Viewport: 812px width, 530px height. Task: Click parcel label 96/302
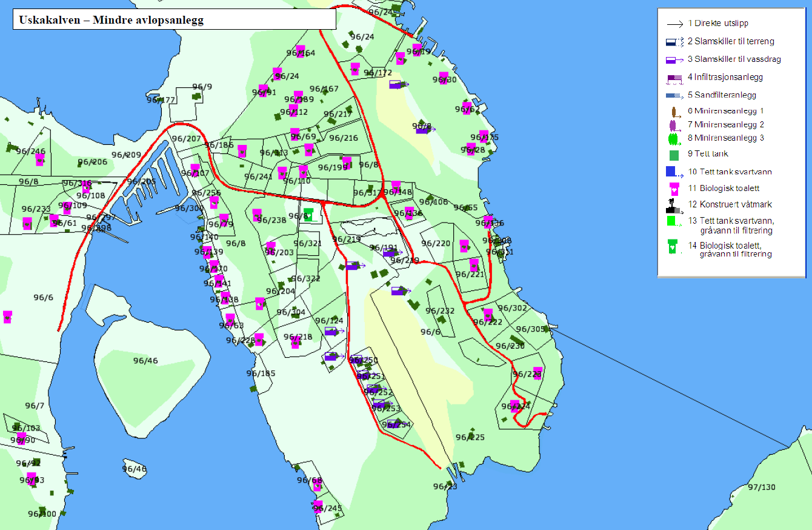(513, 309)
